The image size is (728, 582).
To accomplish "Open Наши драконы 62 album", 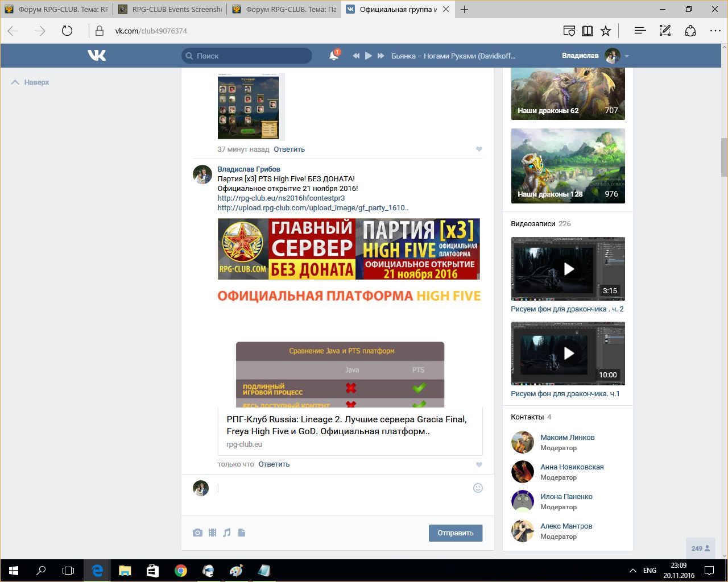I will tap(568, 93).
